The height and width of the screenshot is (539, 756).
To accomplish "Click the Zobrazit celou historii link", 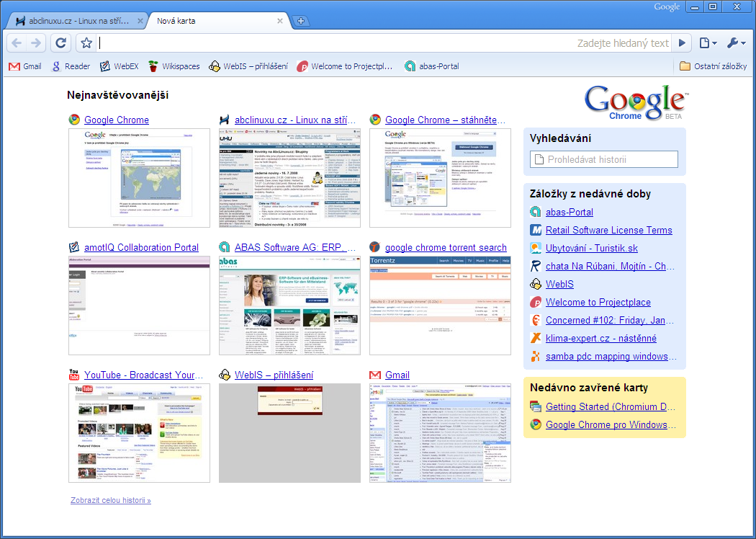I will click(x=110, y=499).
